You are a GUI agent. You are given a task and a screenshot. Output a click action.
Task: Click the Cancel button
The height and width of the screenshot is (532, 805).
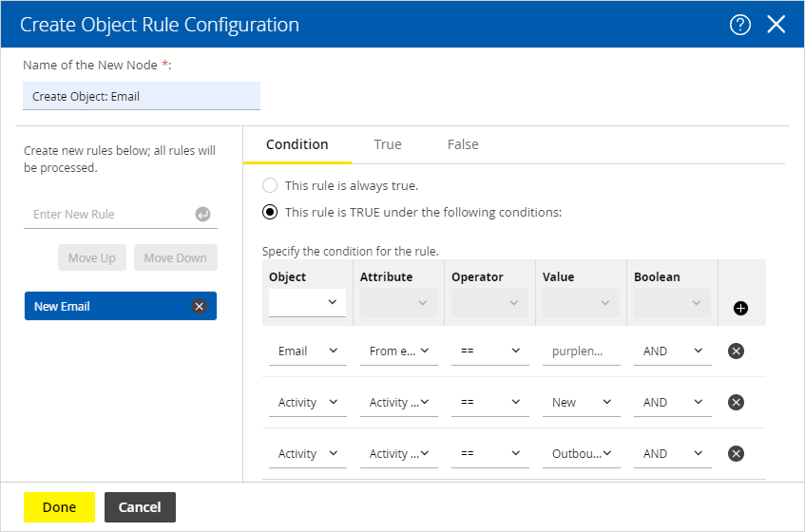coord(140,507)
